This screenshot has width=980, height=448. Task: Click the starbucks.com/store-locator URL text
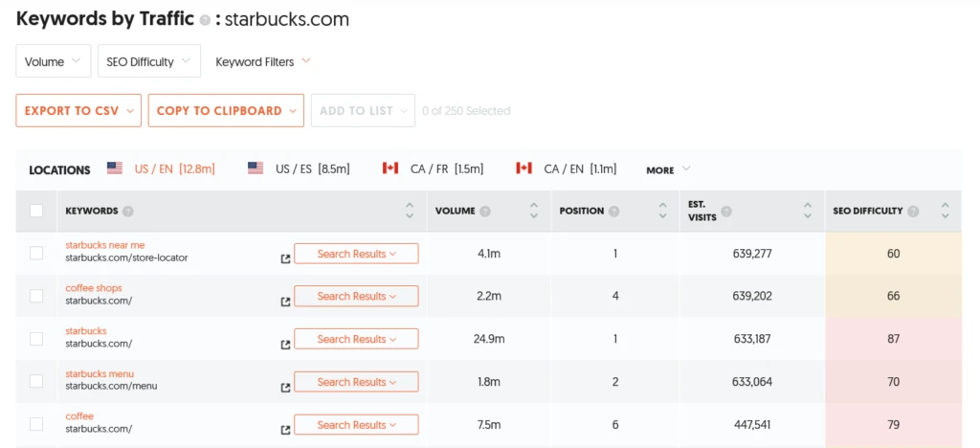(x=126, y=258)
